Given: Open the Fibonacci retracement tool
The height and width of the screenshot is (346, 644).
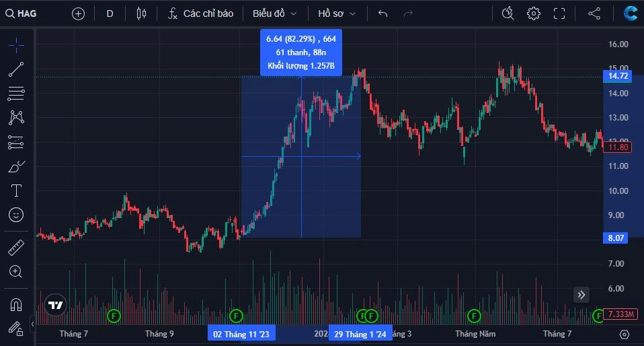Looking at the screenshot, I should (16, 94).
